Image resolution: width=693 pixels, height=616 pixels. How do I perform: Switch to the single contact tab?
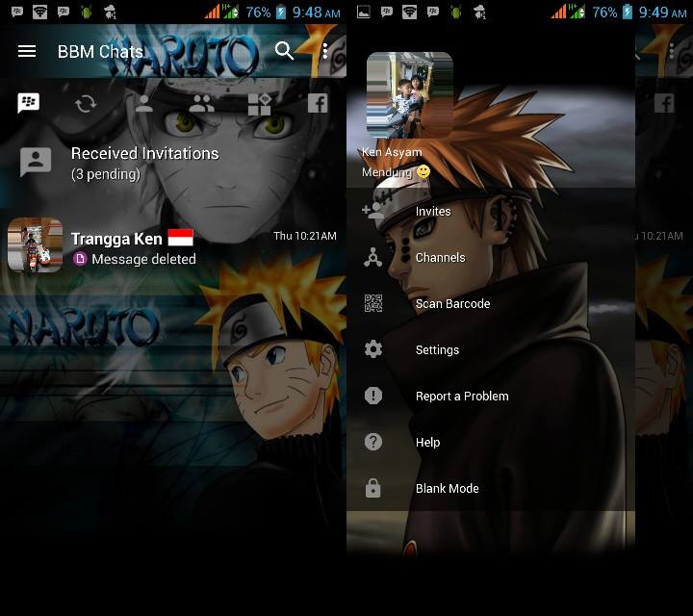pyautogui.click(x=143, y=103)
